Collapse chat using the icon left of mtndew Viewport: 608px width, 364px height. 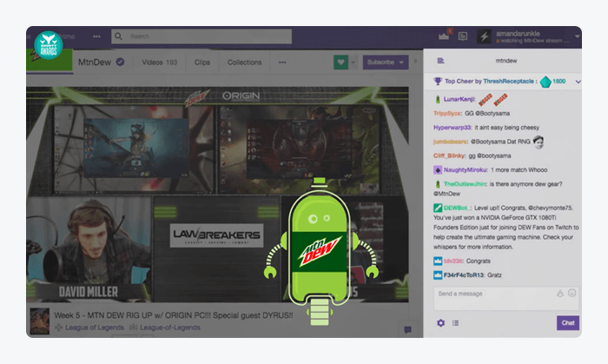point(441,62)
